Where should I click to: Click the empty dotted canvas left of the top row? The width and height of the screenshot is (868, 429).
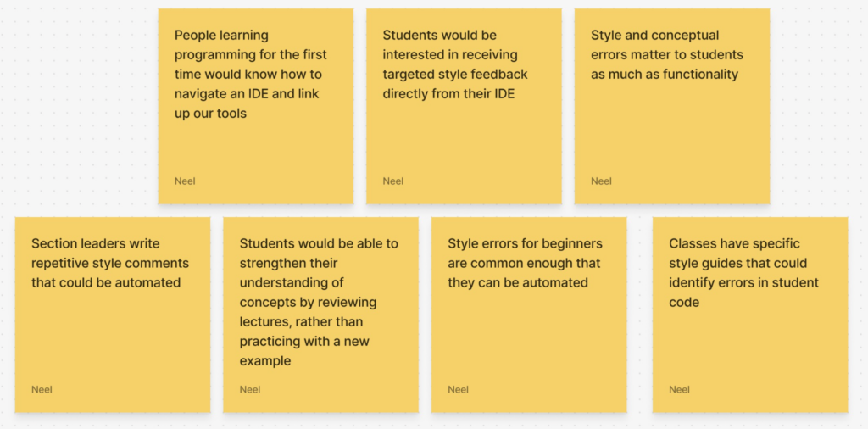click(x=76, y=102)
